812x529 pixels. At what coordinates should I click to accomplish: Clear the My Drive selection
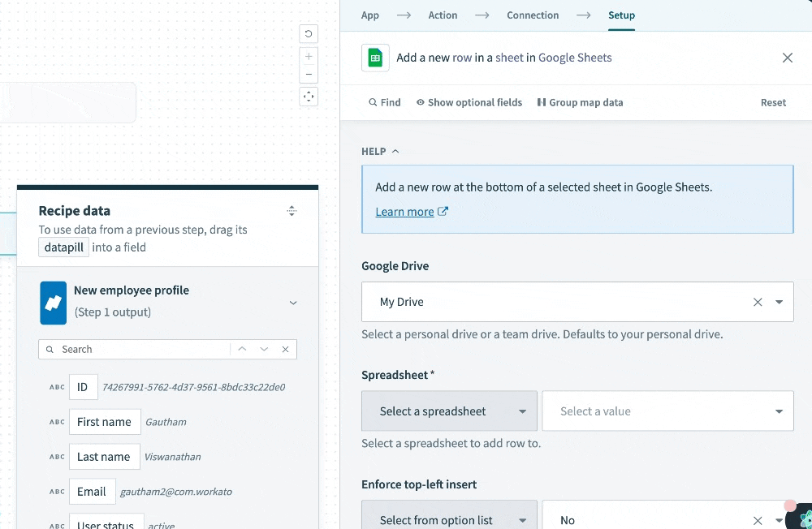[x=758, y=302]
